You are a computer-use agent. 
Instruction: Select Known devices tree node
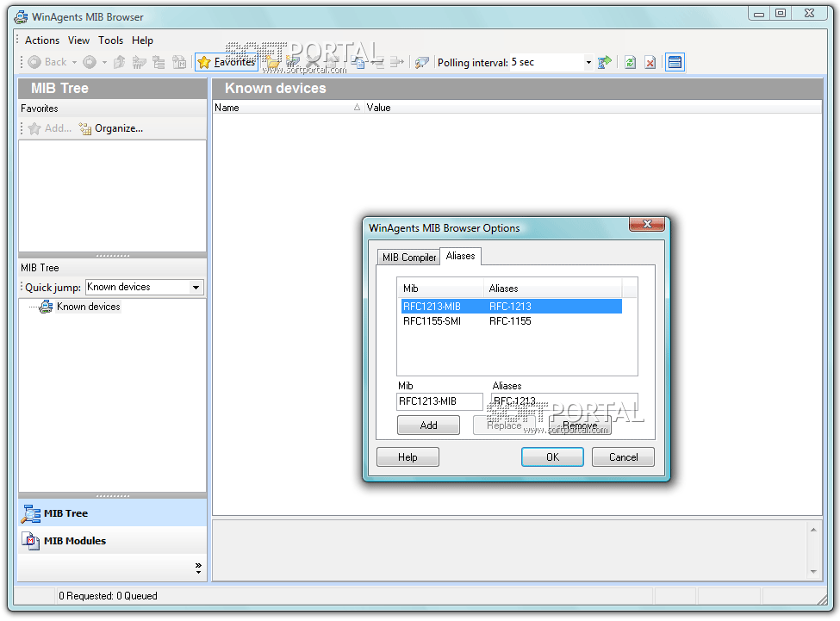click(89, 307)
